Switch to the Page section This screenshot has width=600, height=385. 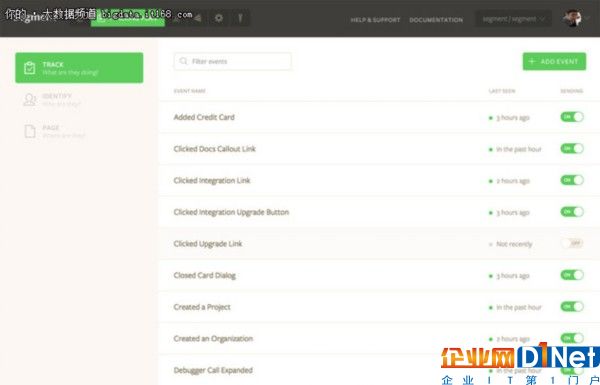79,131
